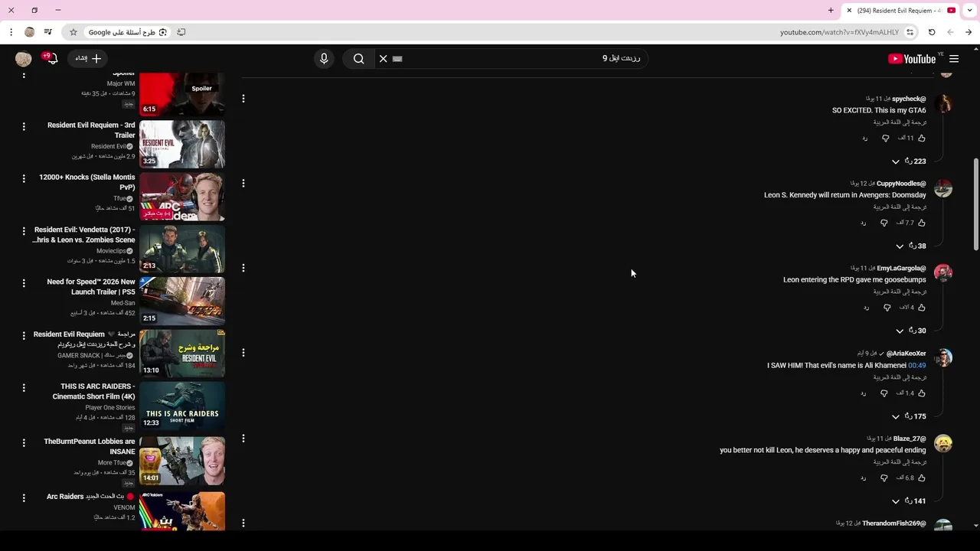Open the on-screen keyboard in search box
Screen dimensions: 980x551
pos(397,59)
